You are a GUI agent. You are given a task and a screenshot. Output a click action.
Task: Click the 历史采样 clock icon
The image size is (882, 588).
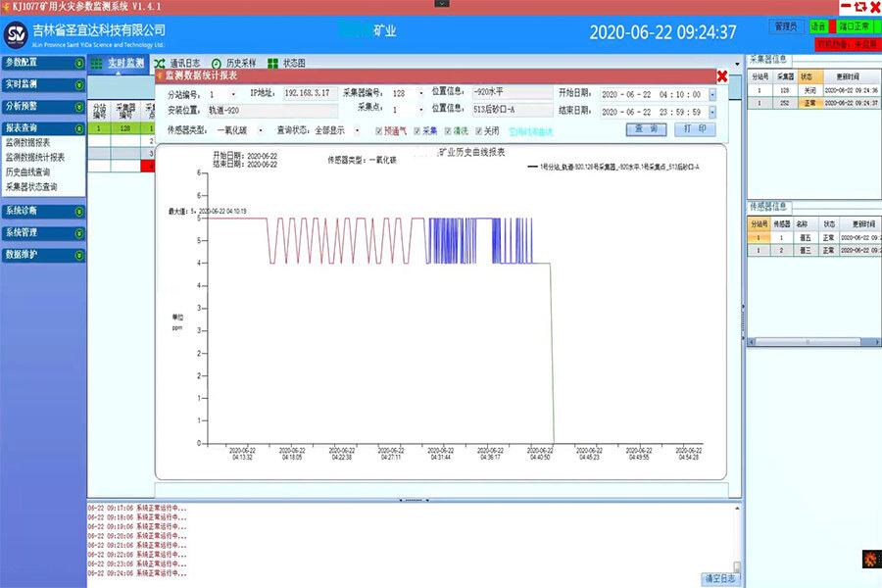[x=217, y=64]
